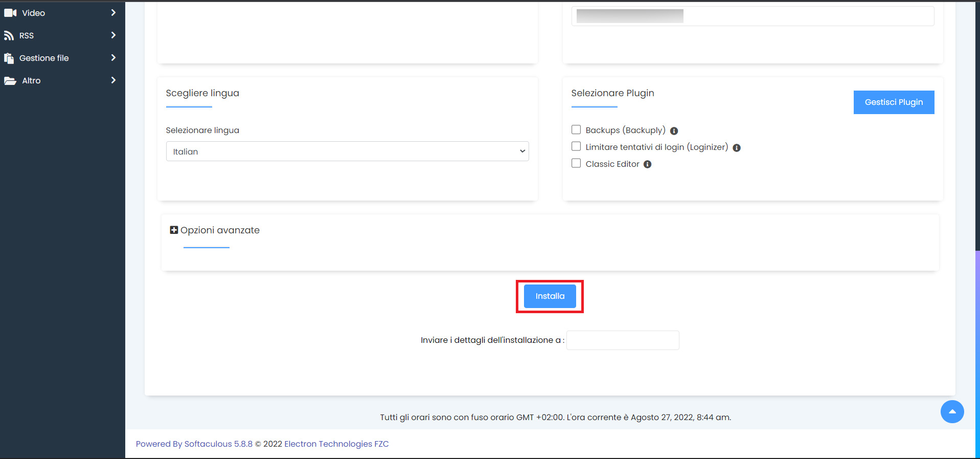Click the Selezionare lingua label
980x459 pixels.
pyautogui.click(x=202, y=130)
